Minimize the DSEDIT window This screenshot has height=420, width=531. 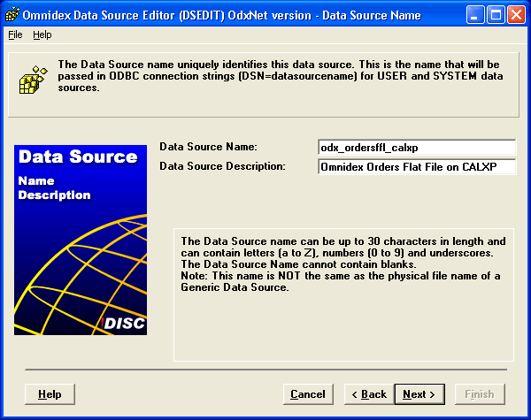475,15
